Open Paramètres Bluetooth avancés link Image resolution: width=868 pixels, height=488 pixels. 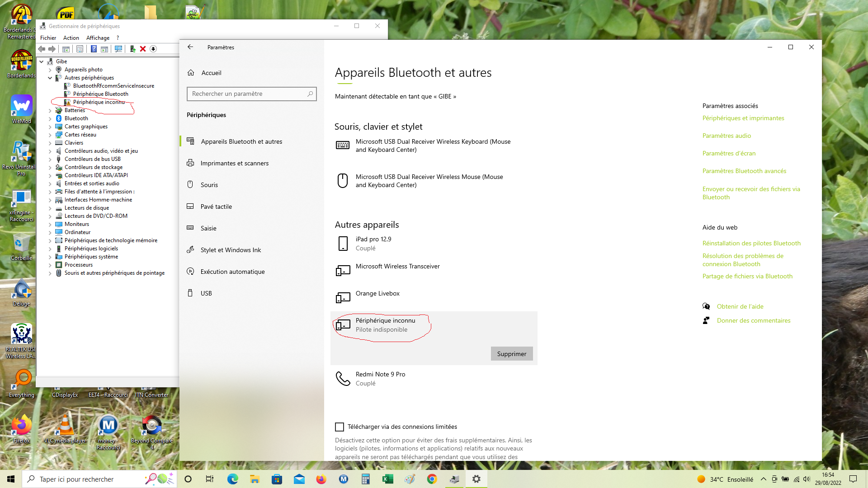click(744, 171)
